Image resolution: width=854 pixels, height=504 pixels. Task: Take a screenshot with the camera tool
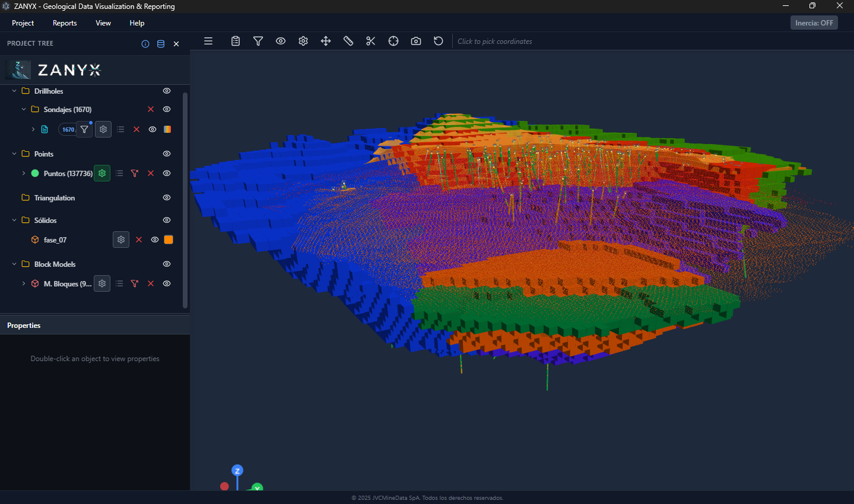(x=415, y=41)
